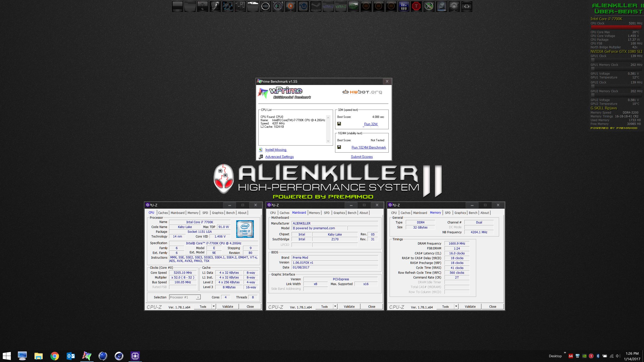Click the NVIDIA icon in the dock

pyautogui.click(x=353, y=7)
